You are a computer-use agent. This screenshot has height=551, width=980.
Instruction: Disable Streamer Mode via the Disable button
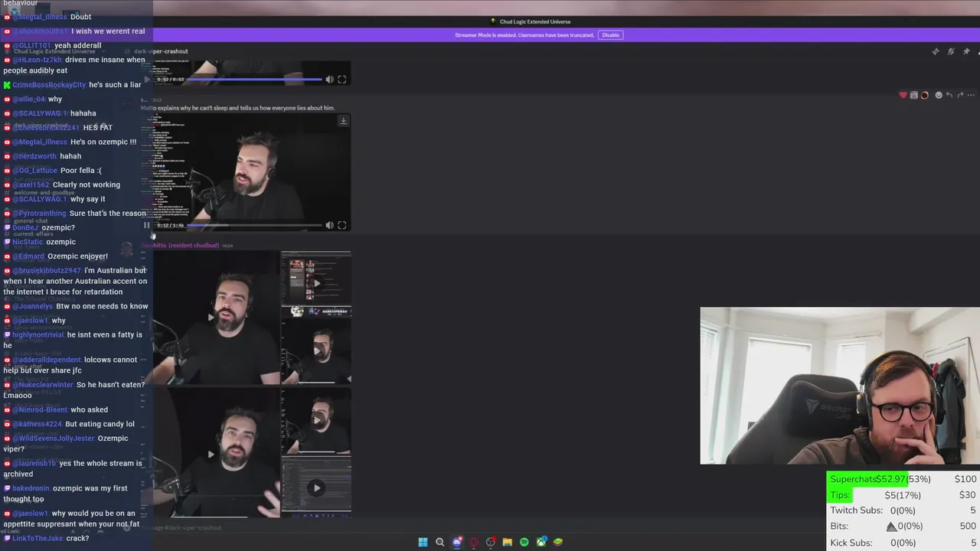pyautogui.click(x=610, y=35)
